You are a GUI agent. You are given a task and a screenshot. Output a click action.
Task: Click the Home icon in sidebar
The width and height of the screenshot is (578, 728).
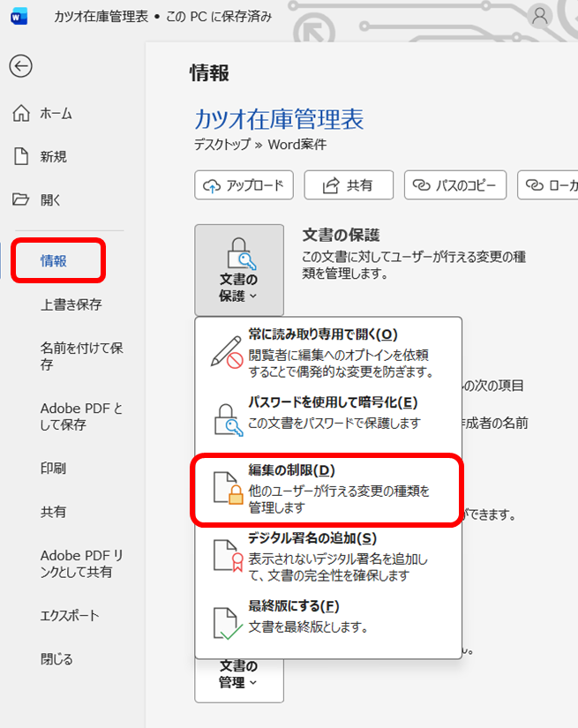[x=21, y=113]
